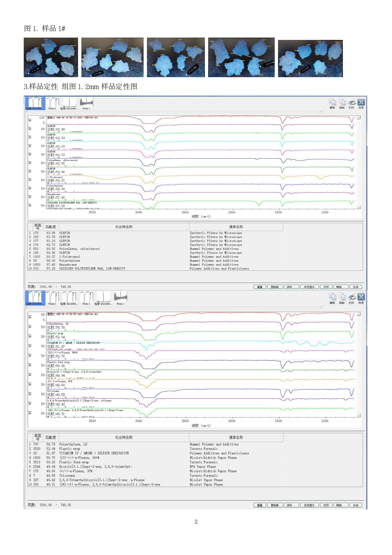Click the bottom 关闭 text button in the Polyethylene LD window
392x555 pixels.
click(x=356, y=505)
